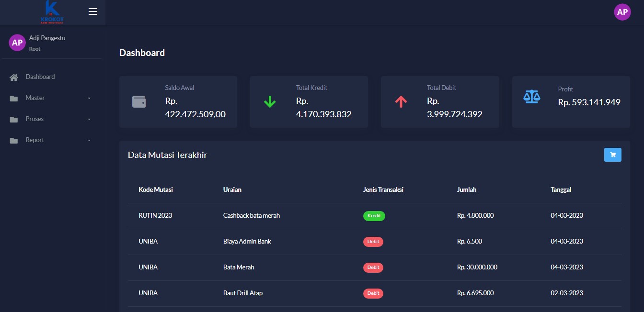644x312 pixels.
Task: Click the red up arrow Total Debit icon
Action: [x=401, y=102]
